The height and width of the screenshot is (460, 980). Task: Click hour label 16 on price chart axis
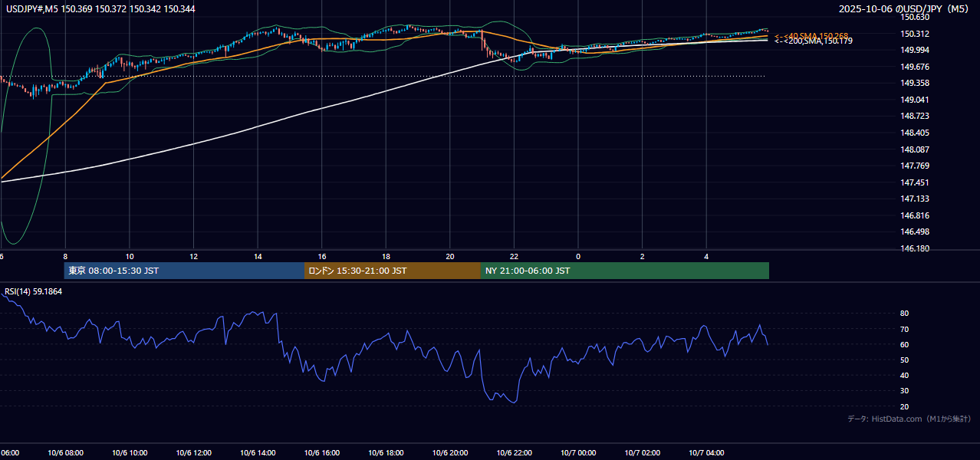click(322, 257)
